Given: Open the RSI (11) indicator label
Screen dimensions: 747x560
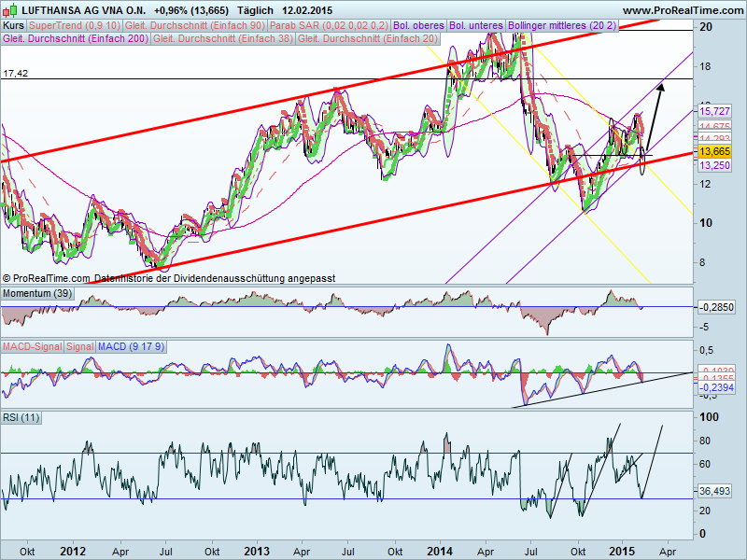Looking at the screenshot, I should (x=21, y=417).
